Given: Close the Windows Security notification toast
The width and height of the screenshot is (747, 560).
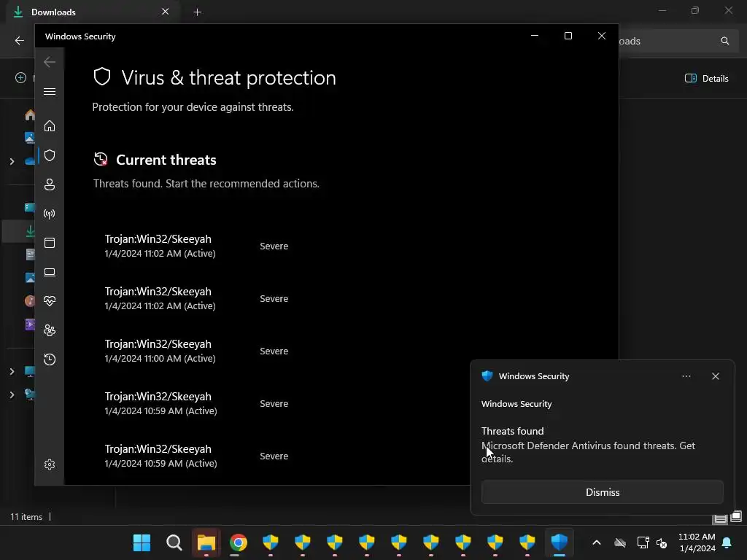Looking at the screenshot, I should point(715,376).
